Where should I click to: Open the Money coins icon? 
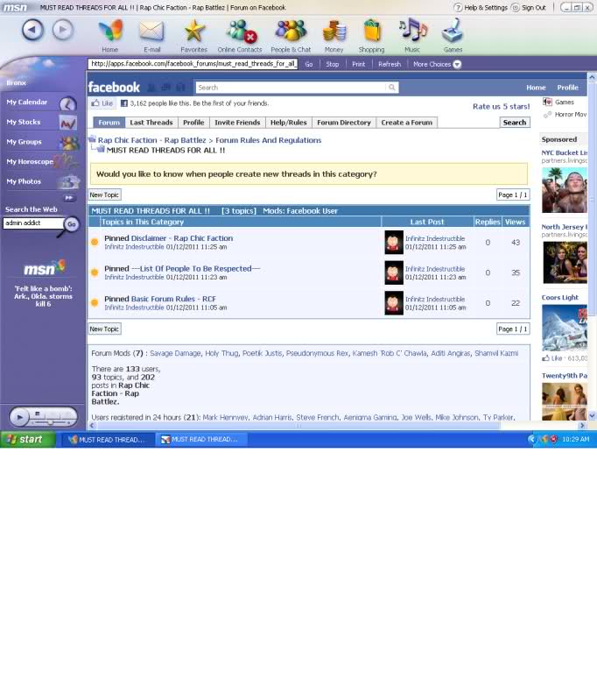(334, 32)
